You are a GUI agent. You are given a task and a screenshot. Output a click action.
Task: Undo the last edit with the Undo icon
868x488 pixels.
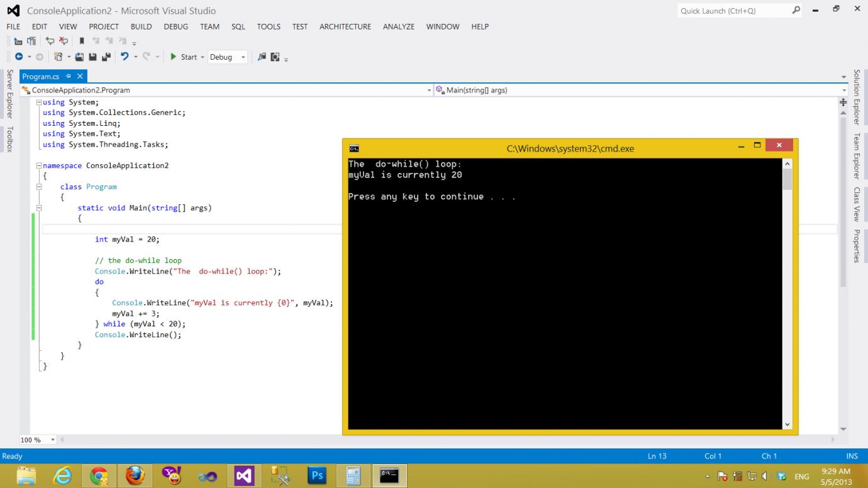coord(125,57)
